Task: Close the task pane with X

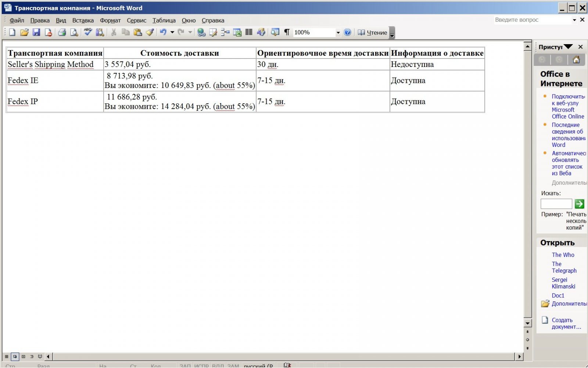Action: 581,47
